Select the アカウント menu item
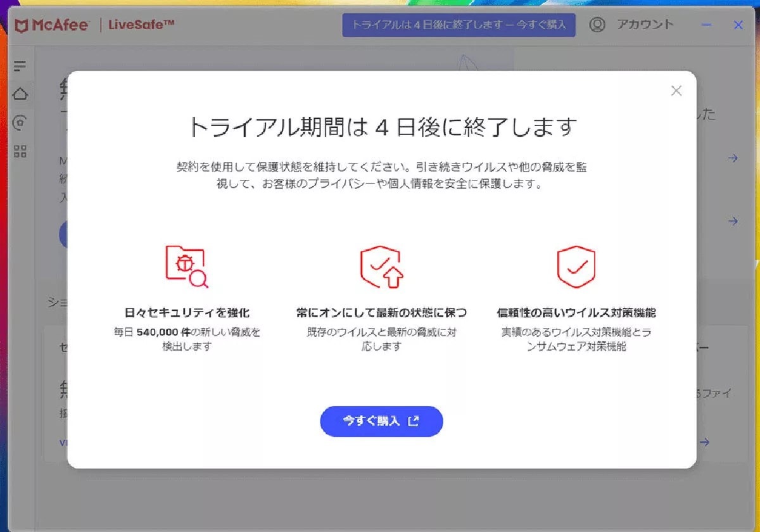Image resolution: width=760 pixels, height=532 pixels. coord(645,24)
